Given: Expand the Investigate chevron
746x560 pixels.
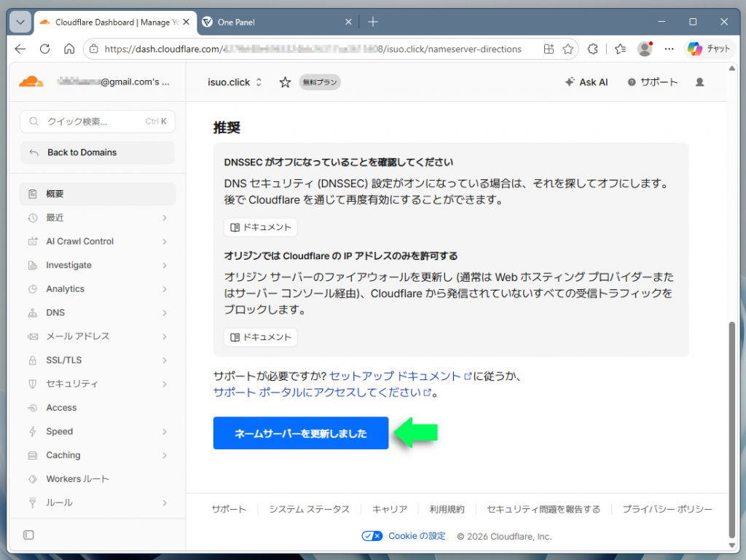Looking at the screenshot, I should [165, 265].
